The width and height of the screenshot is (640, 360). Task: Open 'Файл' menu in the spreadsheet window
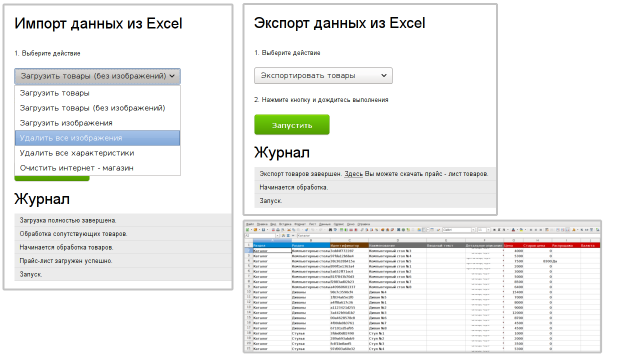point(250,224)
